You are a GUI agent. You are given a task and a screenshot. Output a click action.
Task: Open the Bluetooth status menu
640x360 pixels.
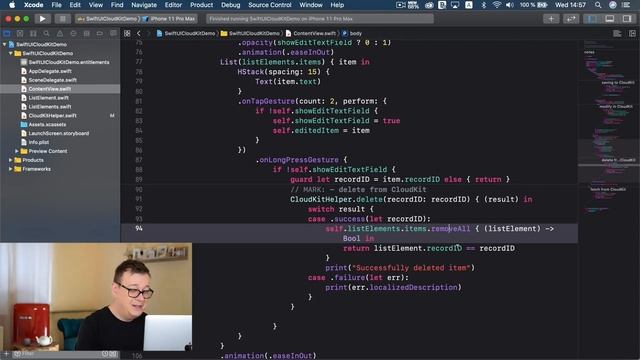484,5
